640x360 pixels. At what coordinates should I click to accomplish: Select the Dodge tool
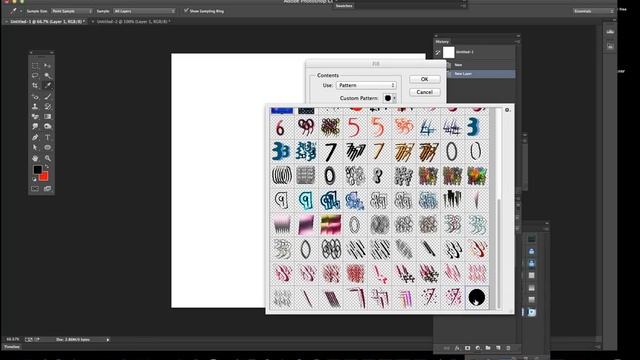click(x=48, y=127)
